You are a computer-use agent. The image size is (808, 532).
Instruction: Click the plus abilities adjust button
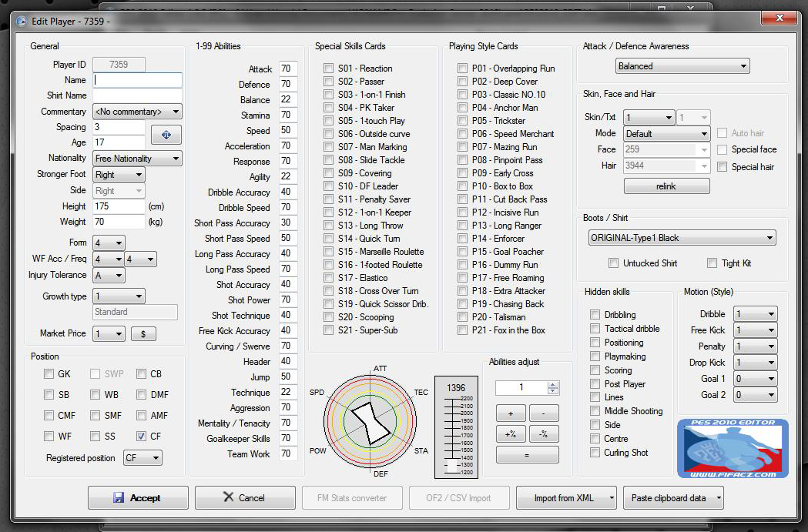tap(511, 413)
